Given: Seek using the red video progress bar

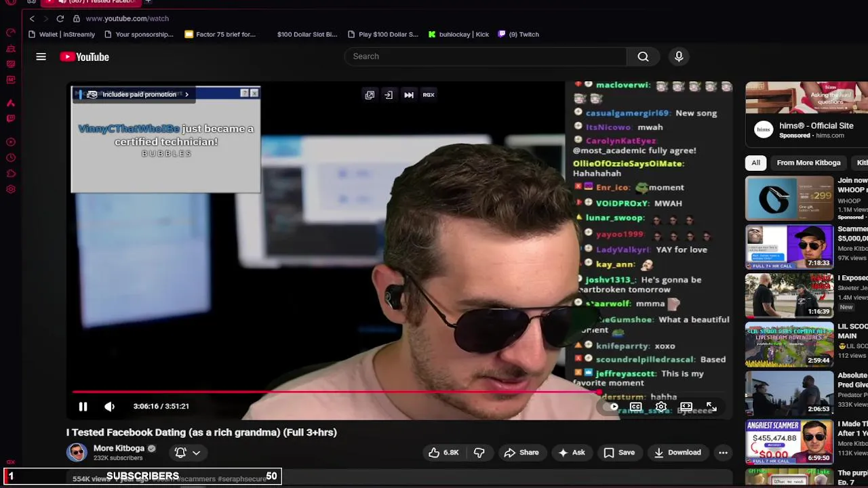Looking at the screenshot, I should point(400,392).
